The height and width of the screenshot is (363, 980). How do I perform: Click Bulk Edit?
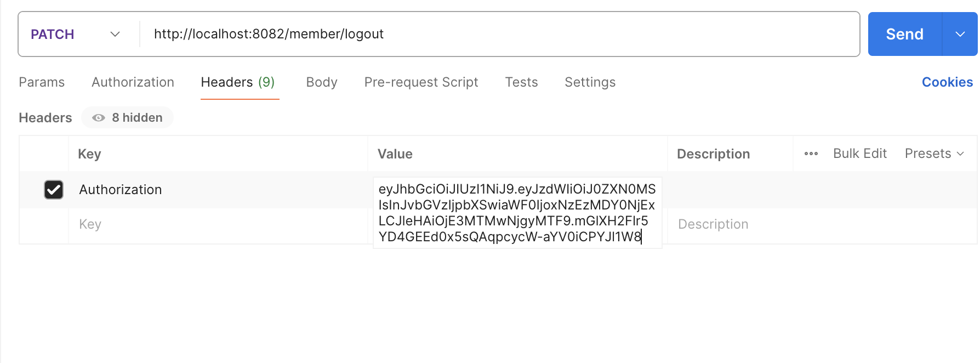point(860,154)
